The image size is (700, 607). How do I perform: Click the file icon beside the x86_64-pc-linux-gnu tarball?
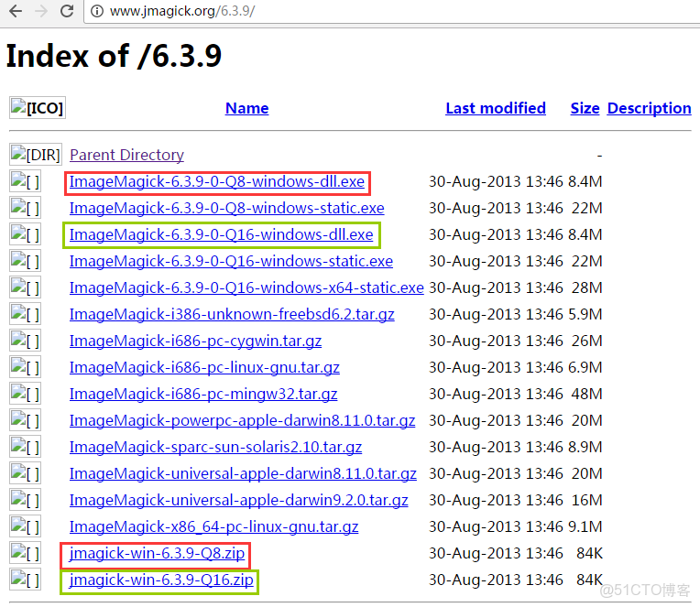coord(25,526)
